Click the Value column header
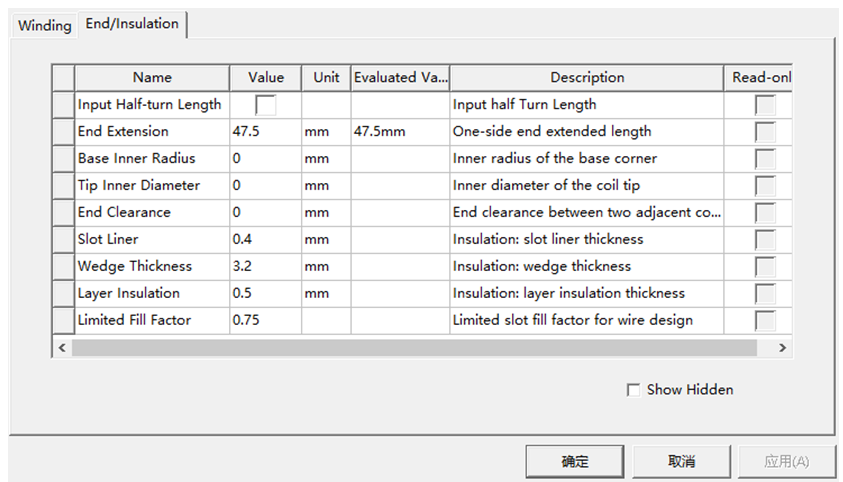 [x=266, y=78]
